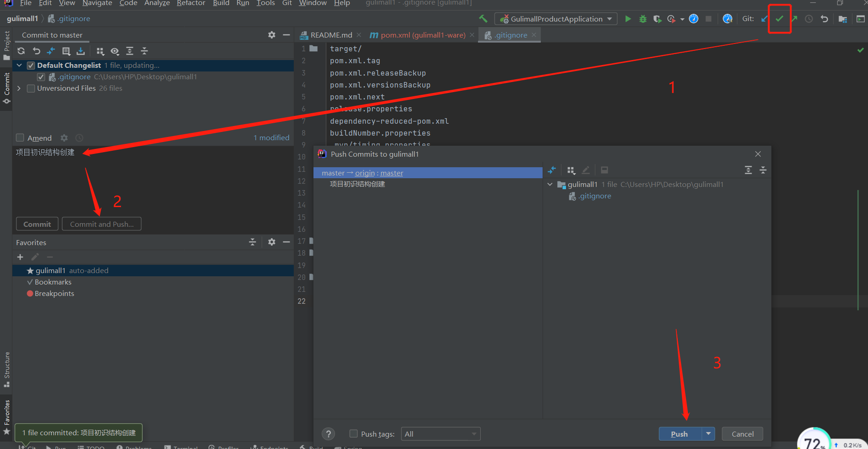Collapse all in the Commit panel toolbar
The width and height of the screenshot is (868, 449).
[144, 51]
